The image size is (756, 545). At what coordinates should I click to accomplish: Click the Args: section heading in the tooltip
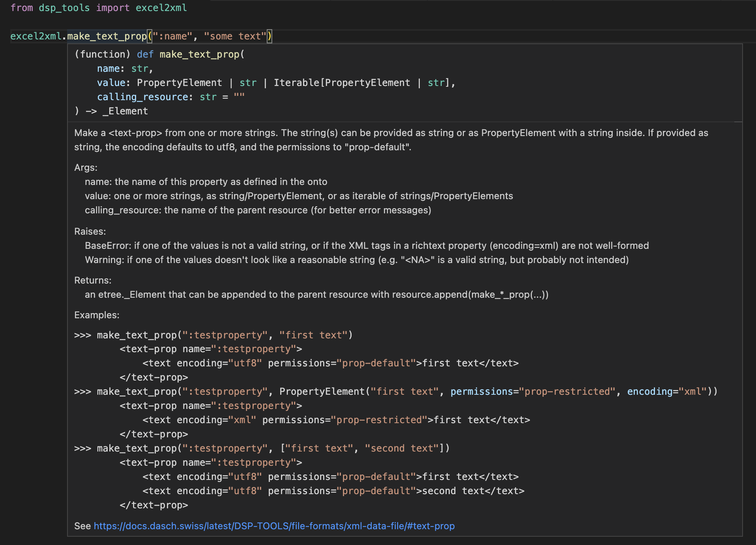pos(85,168)
